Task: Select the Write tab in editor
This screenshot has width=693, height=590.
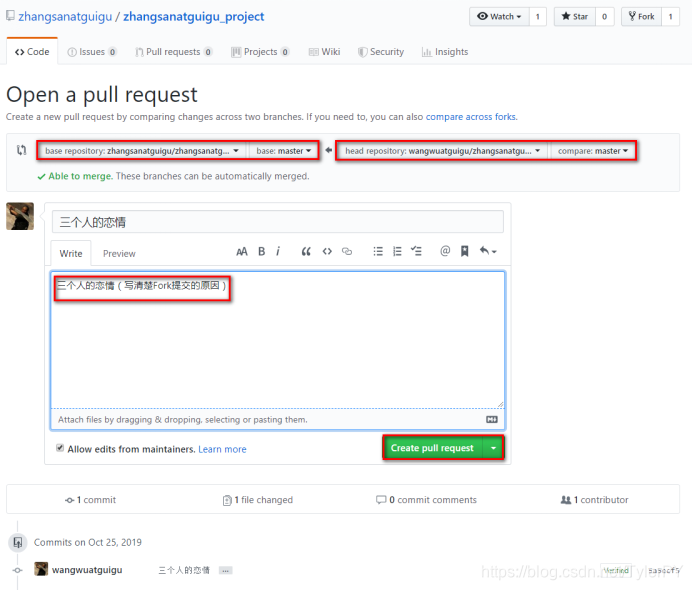Action: click(71, 253)
